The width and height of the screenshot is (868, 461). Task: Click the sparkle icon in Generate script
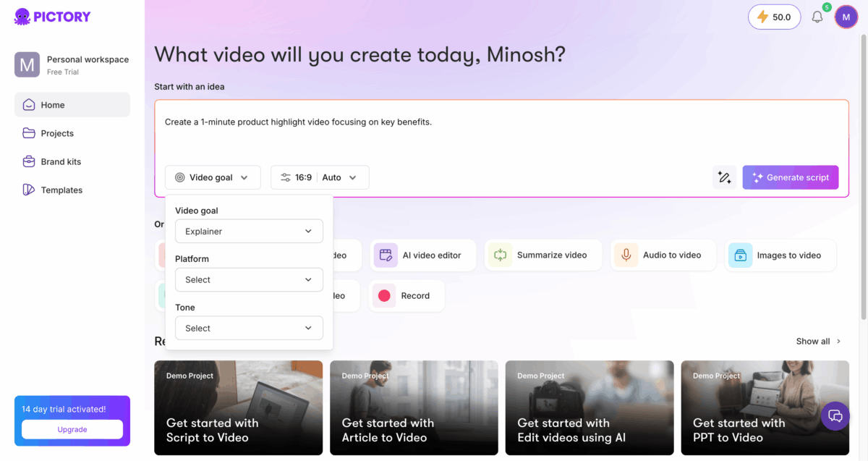tap(757, 177)
